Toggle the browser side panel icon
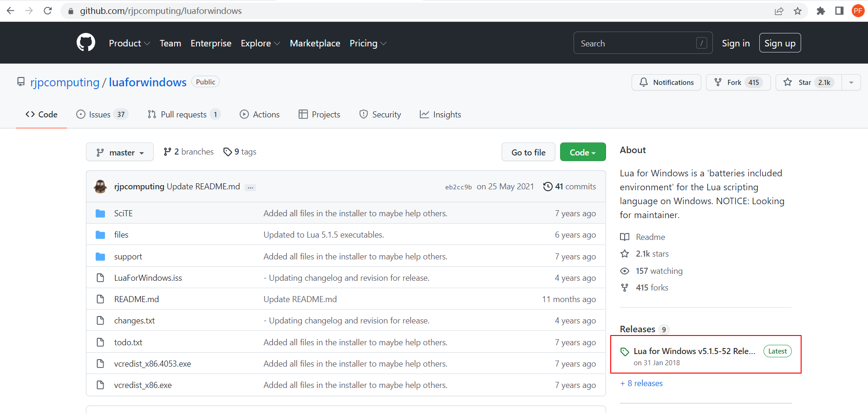 839,11
